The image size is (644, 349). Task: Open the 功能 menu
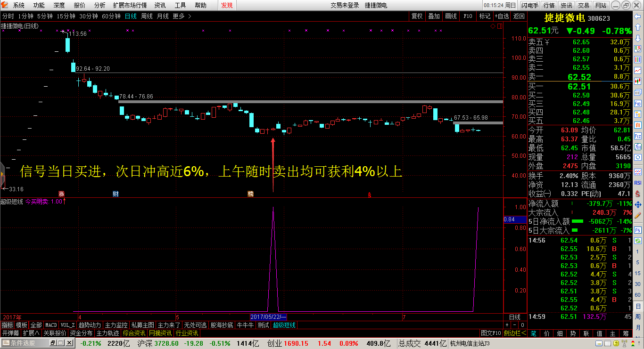[39, 5]
